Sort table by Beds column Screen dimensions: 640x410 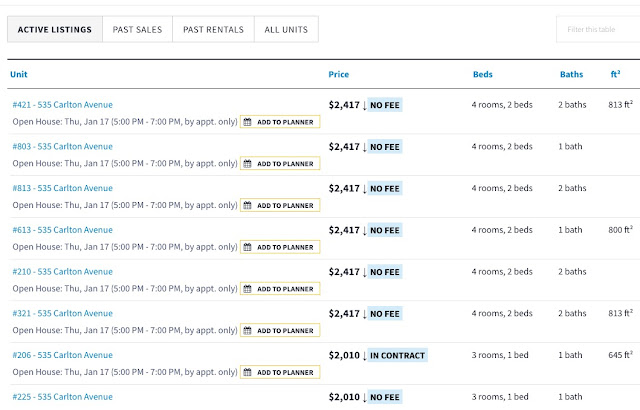(x=483, y=74)
